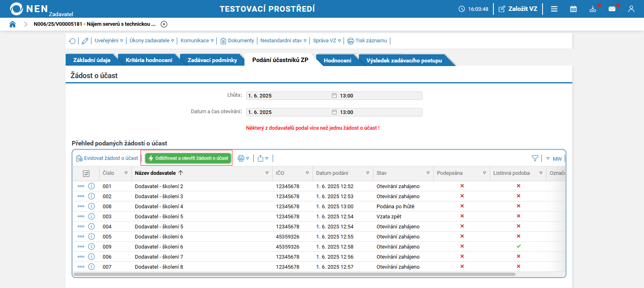This screenshot has height=288, width=644.
Task: Close the N006/25/V00005181 breadcrumb tab
Action: pyautogui.click(x=164, y=24)
